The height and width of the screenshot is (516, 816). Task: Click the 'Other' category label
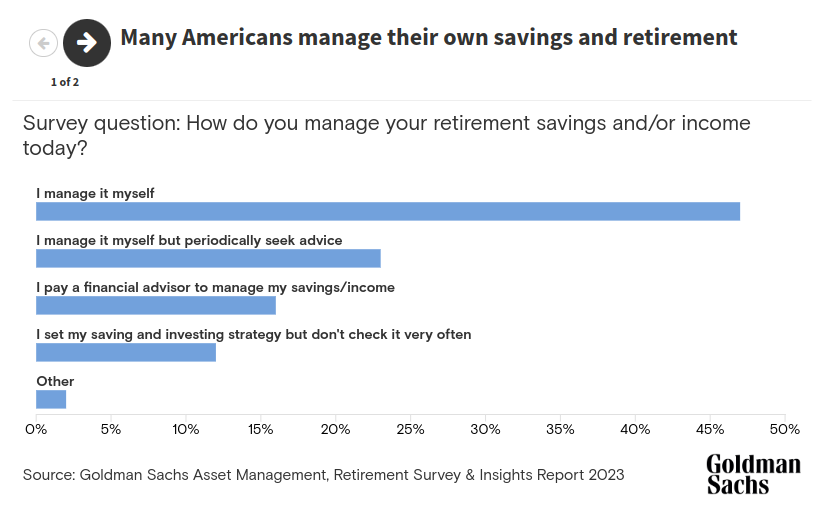click(55, 381)
